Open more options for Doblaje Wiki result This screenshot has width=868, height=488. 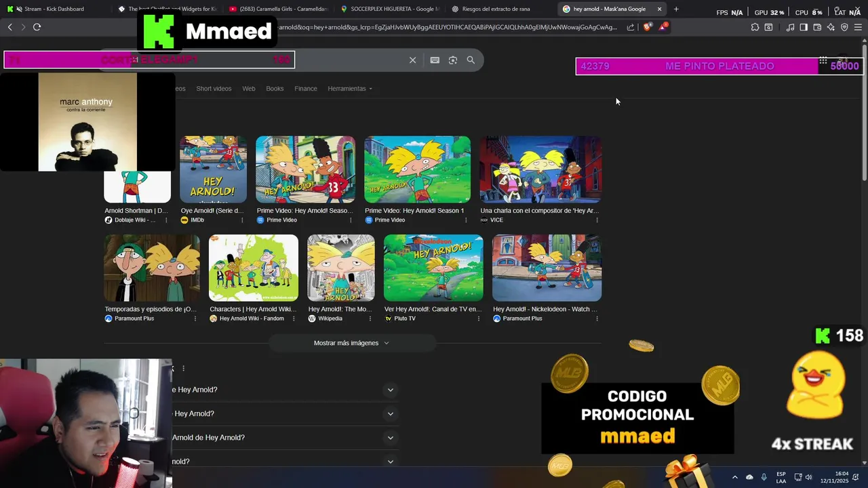166,220
